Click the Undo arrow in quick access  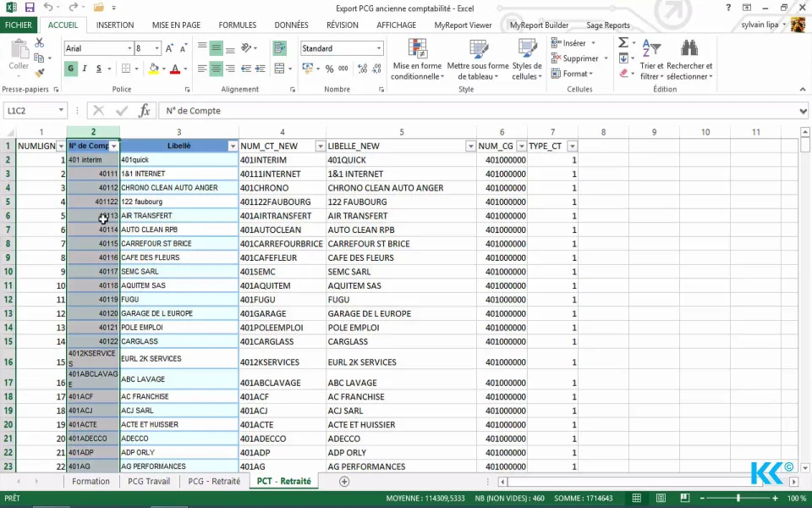(x=48, y=8)
